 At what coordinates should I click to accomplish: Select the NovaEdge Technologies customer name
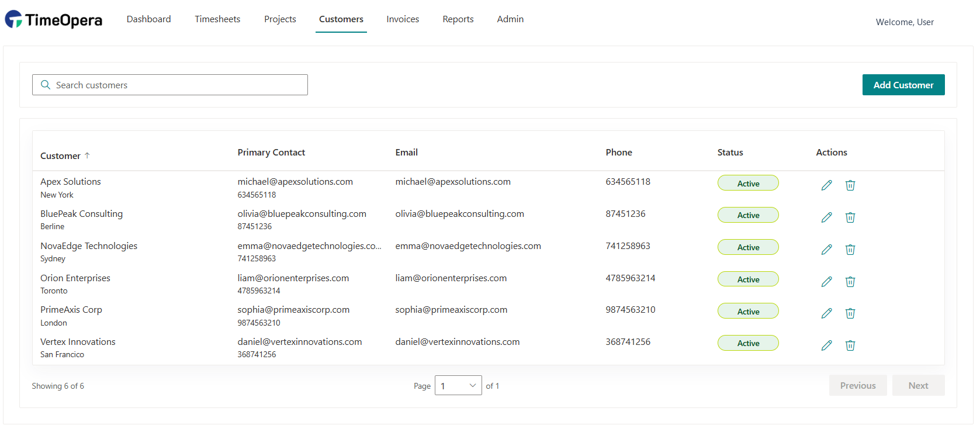[89, 246]
